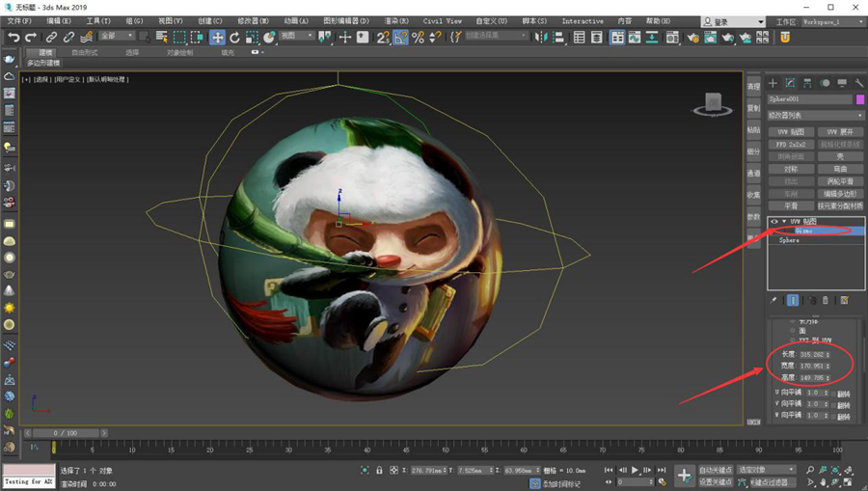
Task: Open the Workspace_1 workspace dropdown
Action: pyautogui.click(x=832, y=21)
